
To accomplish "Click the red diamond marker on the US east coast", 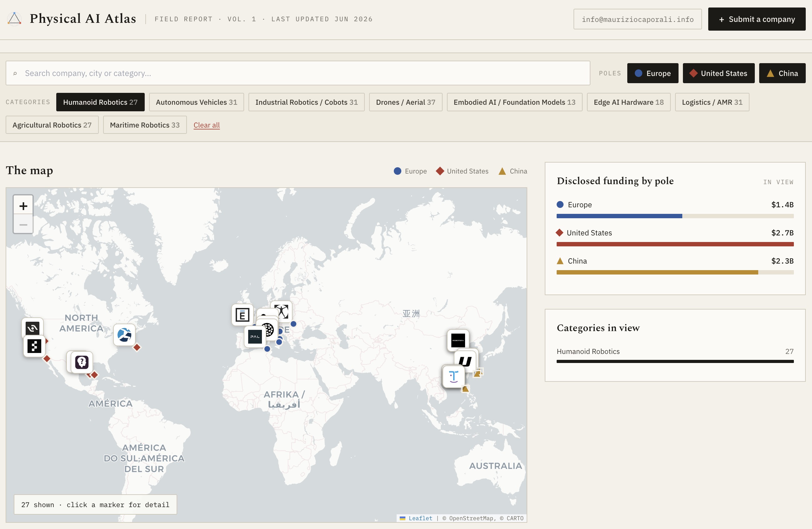I will [x=137, y=347].
